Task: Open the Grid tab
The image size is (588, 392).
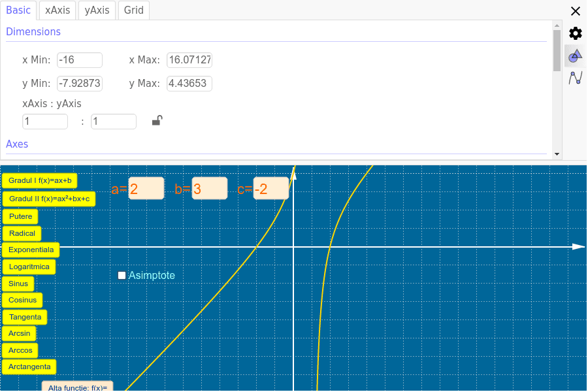Action: (133, 10)
